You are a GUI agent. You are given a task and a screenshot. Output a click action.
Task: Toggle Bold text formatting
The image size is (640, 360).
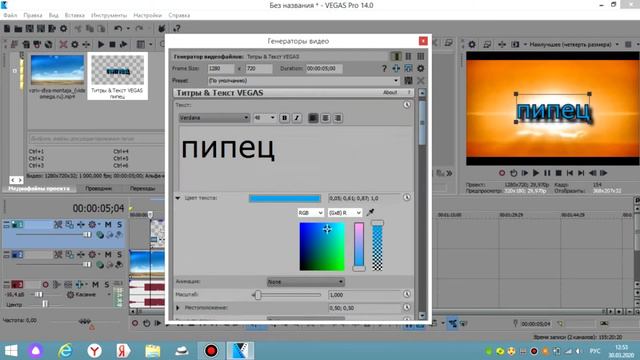(x=284, y=118)
